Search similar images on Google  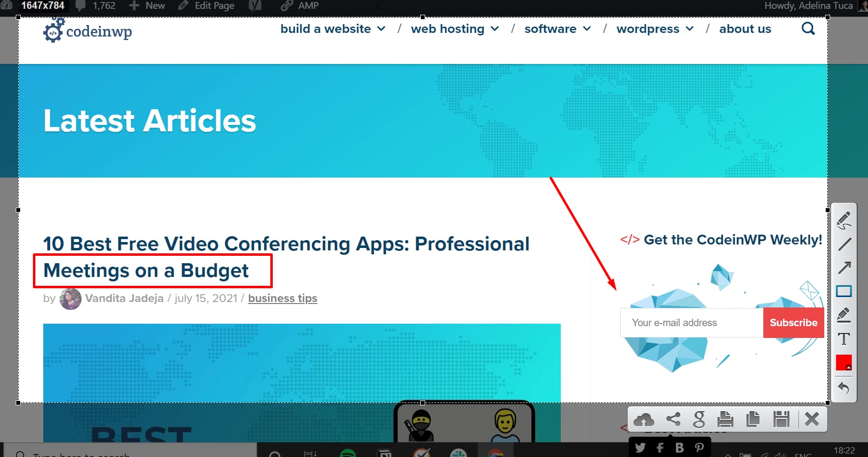click(x=698, y=420)
